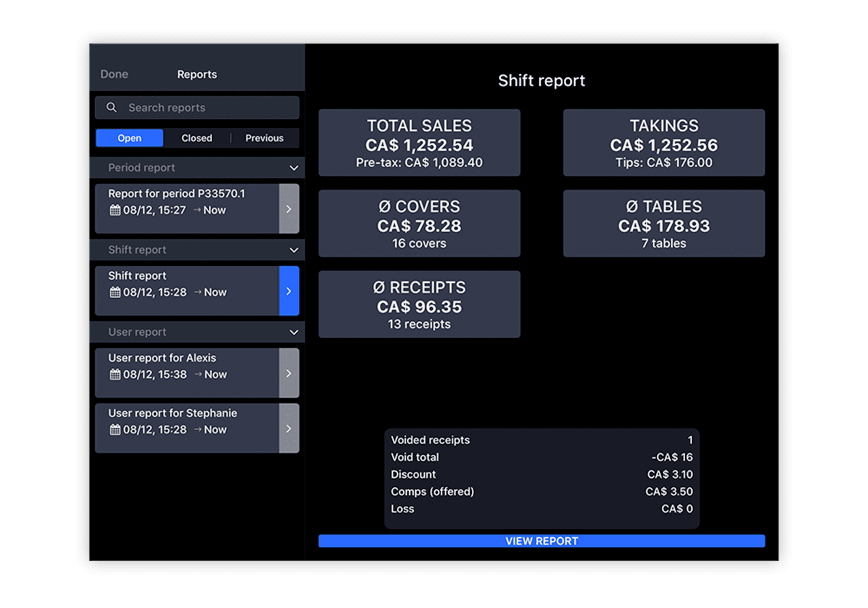868x608 pixels.
Task: Select the calendar icon on period report P33570.1
Action: [115, 210]
